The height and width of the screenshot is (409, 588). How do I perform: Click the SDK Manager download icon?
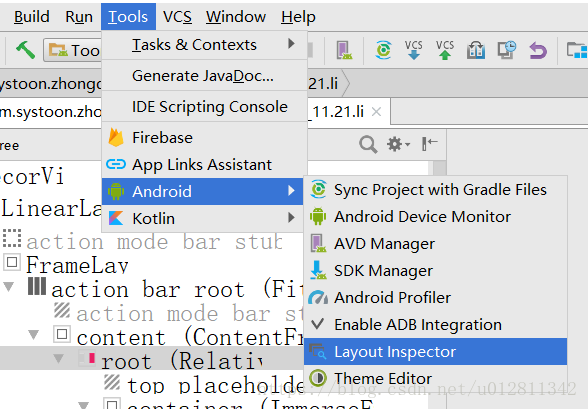tap(318, 270)
